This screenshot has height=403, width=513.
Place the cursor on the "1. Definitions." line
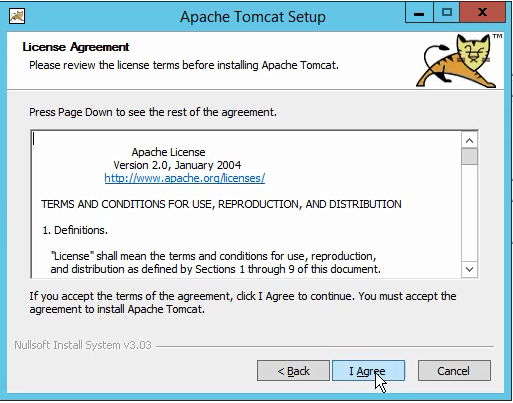(75, 230)
